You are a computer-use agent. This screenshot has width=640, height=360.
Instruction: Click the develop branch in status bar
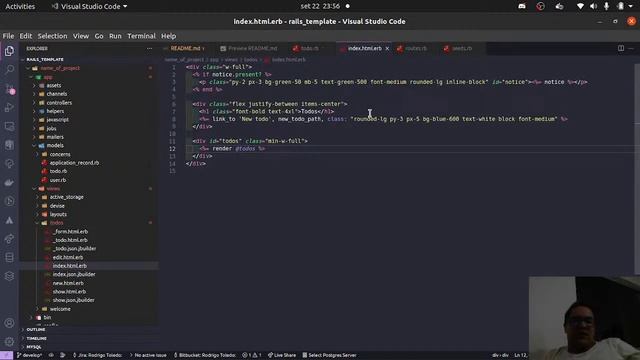click(29, 355)
